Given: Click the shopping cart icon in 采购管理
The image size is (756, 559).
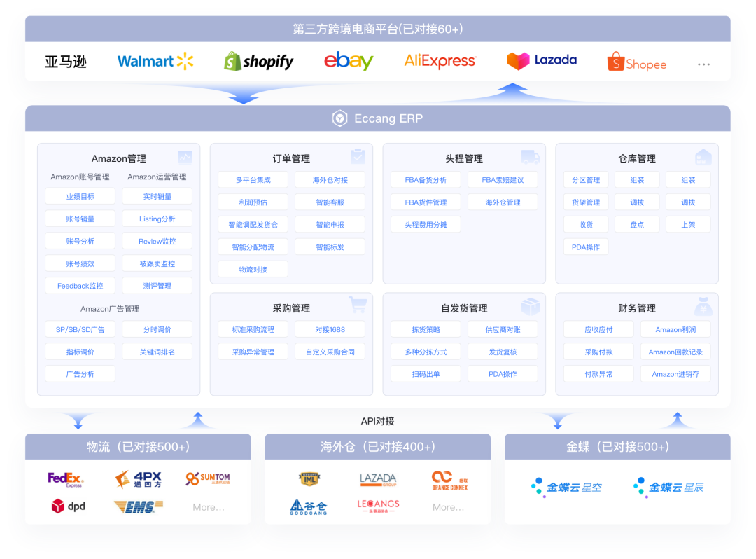Looking at the screenshot, I should [358, 305].
